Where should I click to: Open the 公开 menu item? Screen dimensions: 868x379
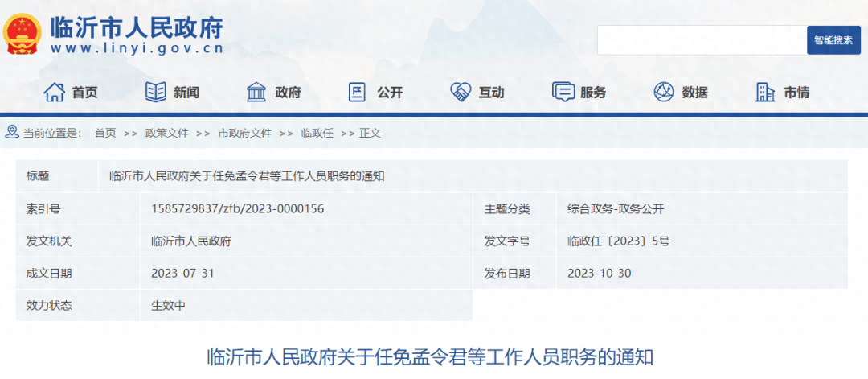390,93
